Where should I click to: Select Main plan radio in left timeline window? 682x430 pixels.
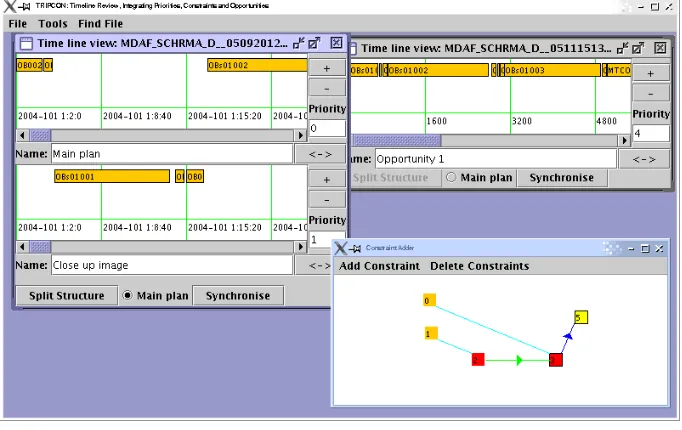[127, 295]
